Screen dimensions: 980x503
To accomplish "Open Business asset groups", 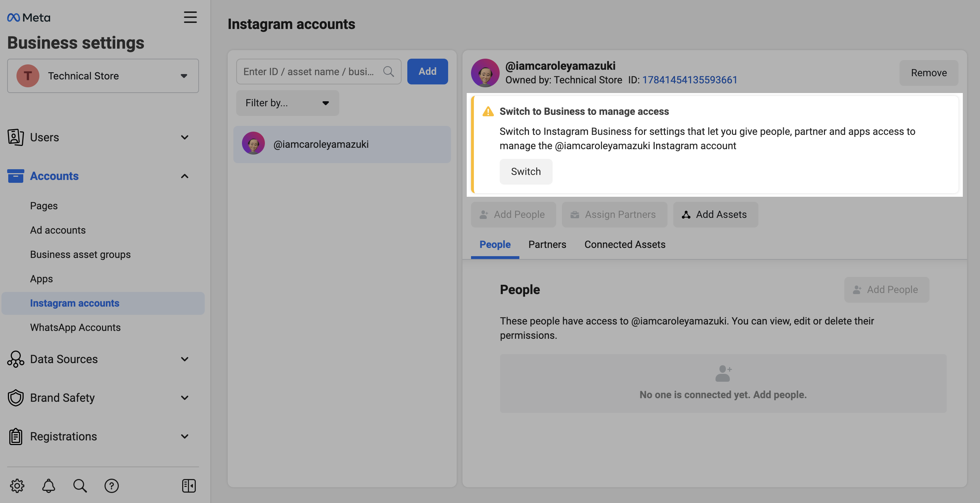I will click(80, 254).
